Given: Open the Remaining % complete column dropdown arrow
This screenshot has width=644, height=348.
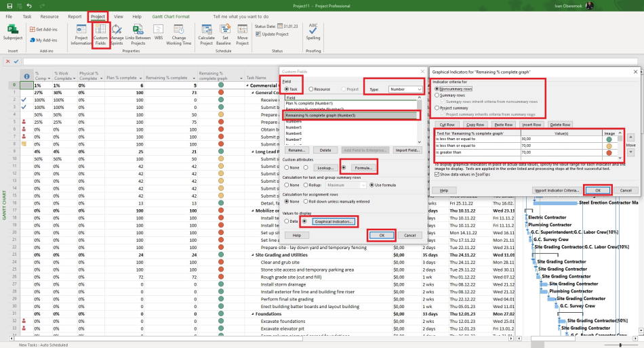Looking at the screenshot, I should [x=193, y=78].
